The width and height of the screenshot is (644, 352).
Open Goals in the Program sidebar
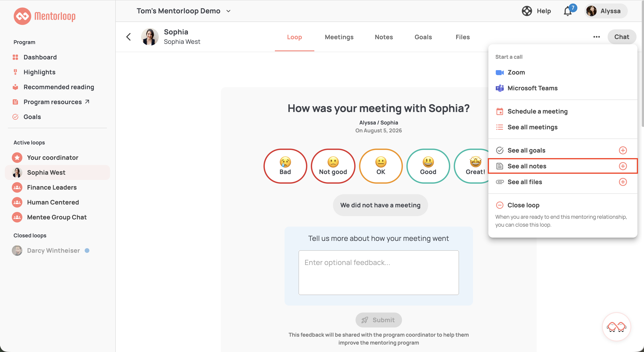click(32, 117)
